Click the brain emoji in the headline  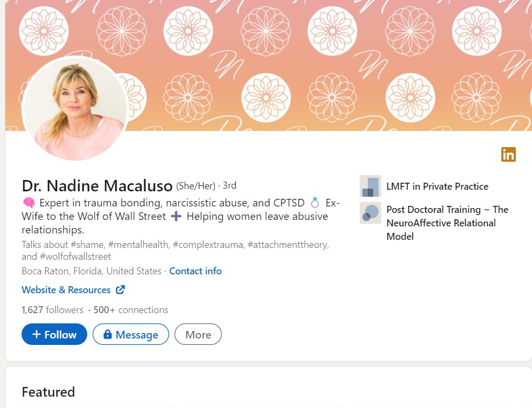tap(29, 203)
